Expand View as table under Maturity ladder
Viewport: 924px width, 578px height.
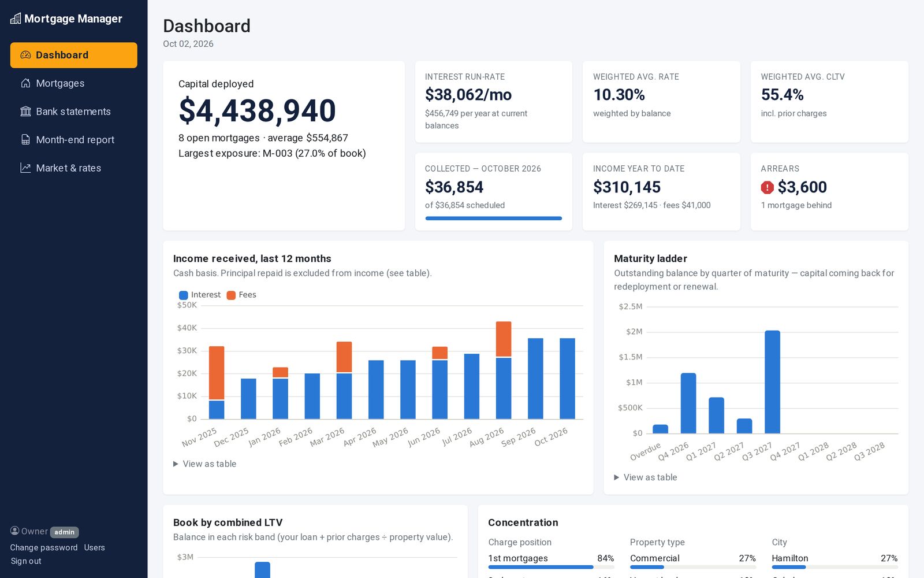[x=646, y=477]
